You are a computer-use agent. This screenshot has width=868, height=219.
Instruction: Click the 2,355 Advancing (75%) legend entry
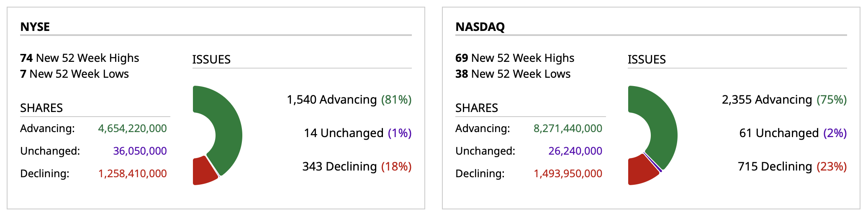pyautogui.click(x=784, y=99)
